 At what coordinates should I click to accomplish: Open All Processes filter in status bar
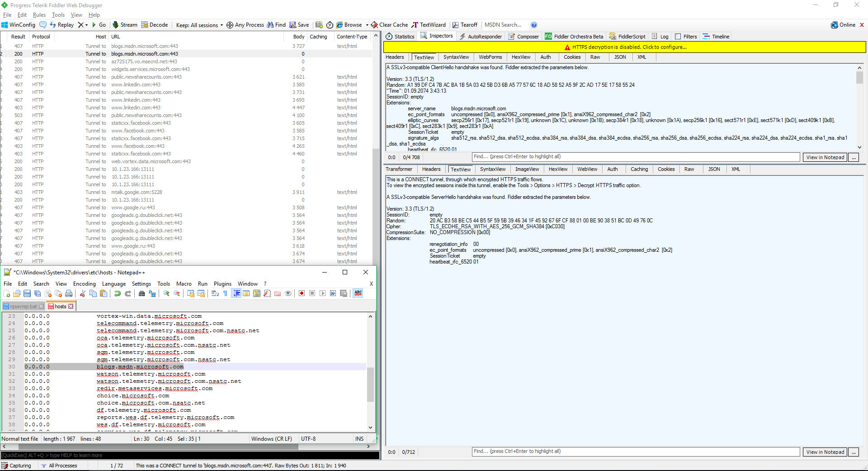point(59,466)
